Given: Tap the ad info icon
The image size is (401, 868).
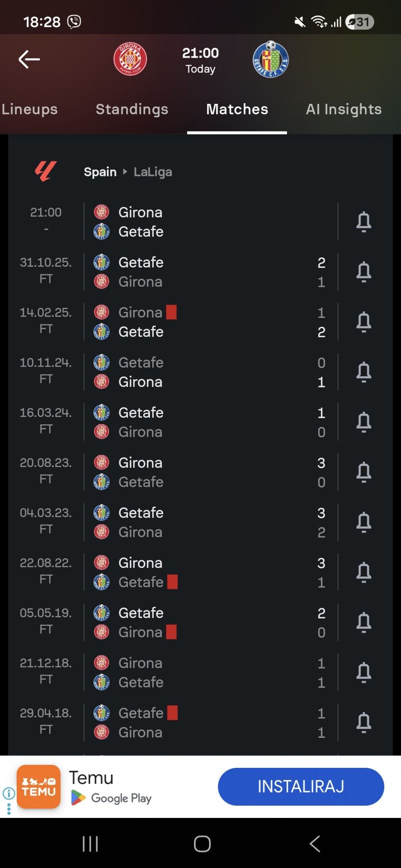Looking at the screenshot, I should click(9, 793).
